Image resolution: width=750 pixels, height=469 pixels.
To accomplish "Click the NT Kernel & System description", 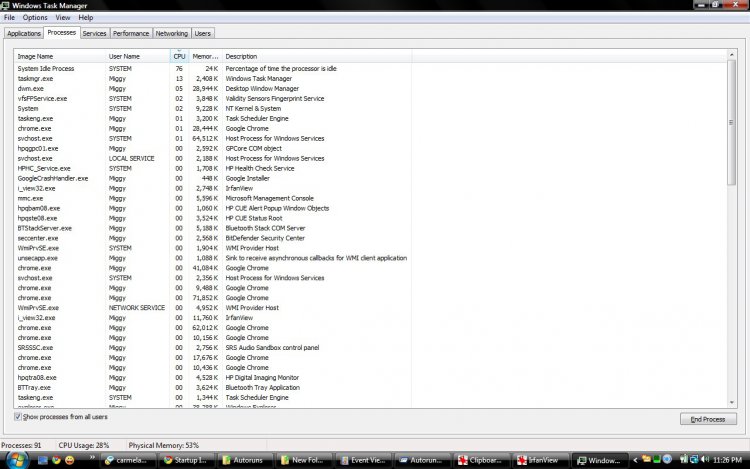I will point(253,109).
